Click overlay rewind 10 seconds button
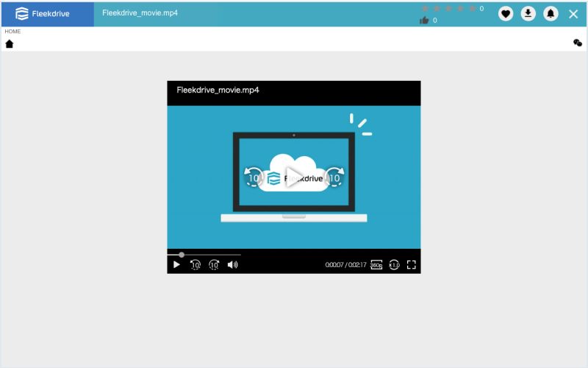588x368 pixels. (x=254, y=177)
